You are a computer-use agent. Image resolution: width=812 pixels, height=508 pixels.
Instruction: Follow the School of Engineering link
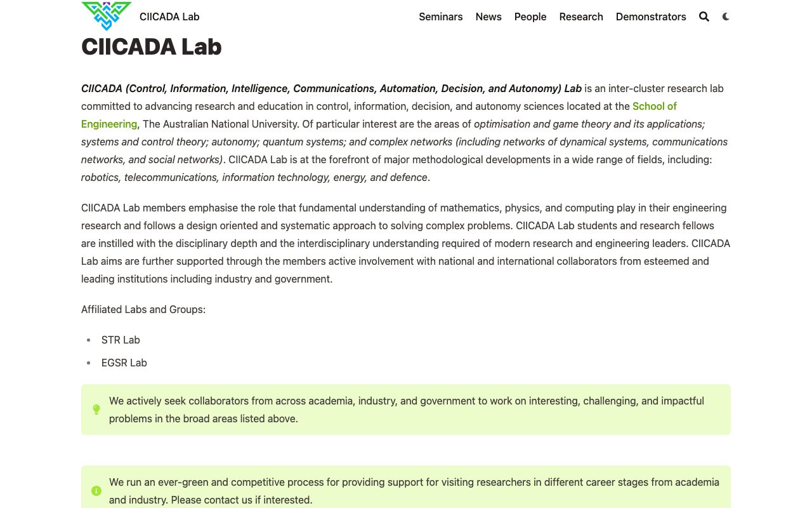tap(654, 106)
